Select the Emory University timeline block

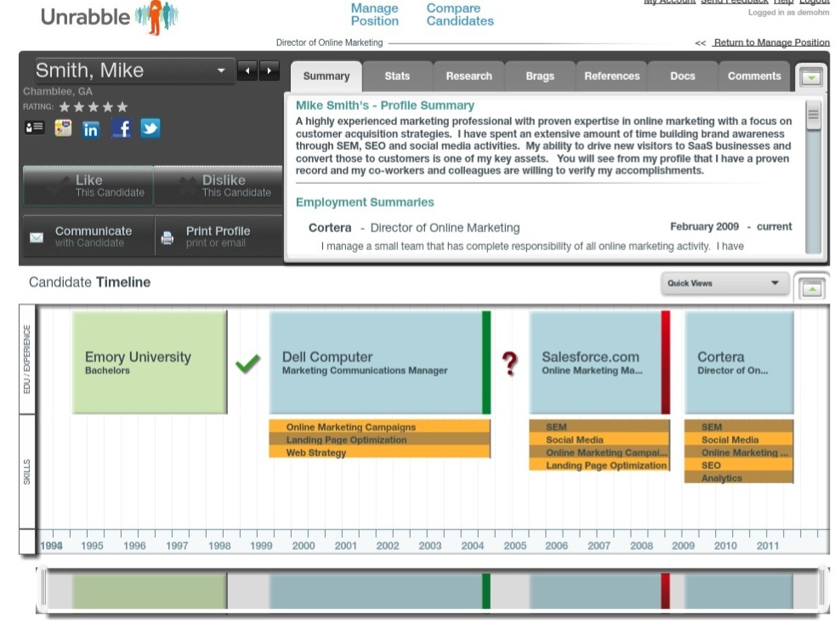point(150,362)
